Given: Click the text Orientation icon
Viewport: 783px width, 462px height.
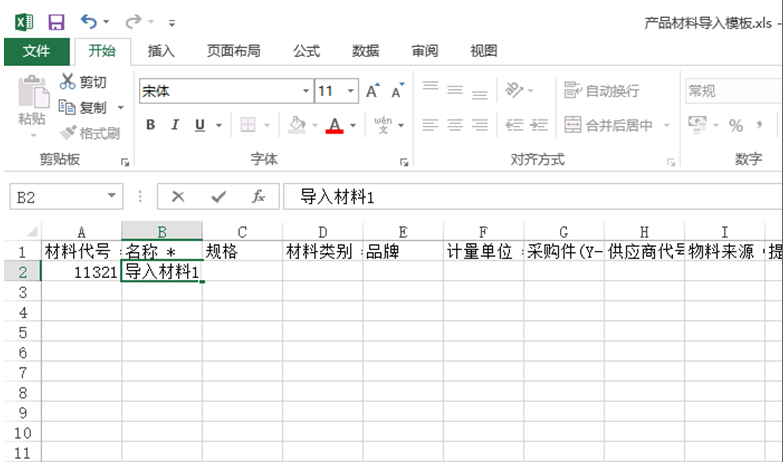Looking at the screenshot, I should coord(514,90).
